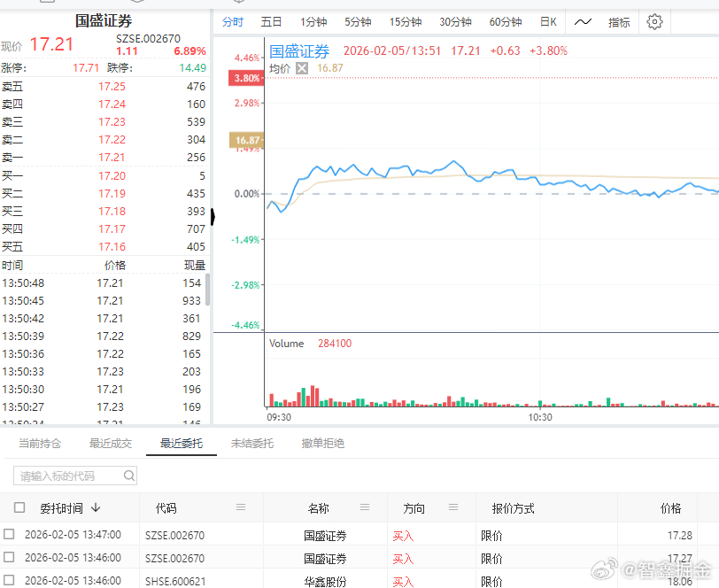Click the descending sort arrow on 委托时间

[97, 507]
